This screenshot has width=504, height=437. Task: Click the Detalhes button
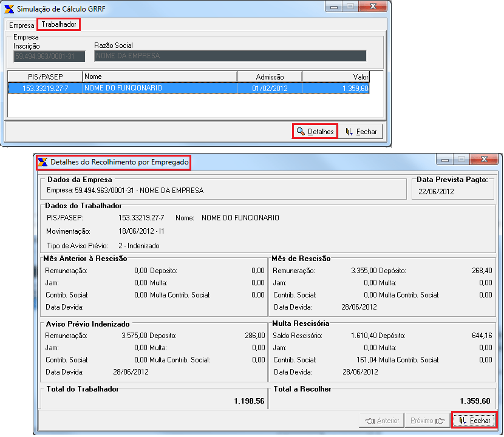point(315,132)
